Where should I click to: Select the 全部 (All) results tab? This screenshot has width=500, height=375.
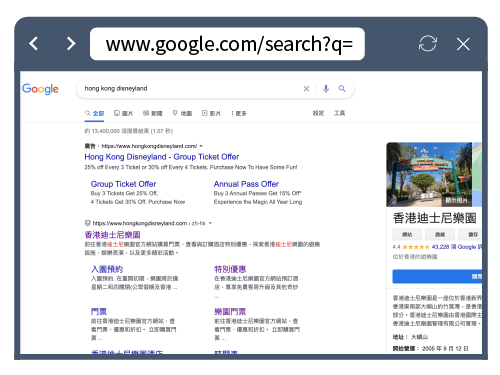[x=94, y=113]
